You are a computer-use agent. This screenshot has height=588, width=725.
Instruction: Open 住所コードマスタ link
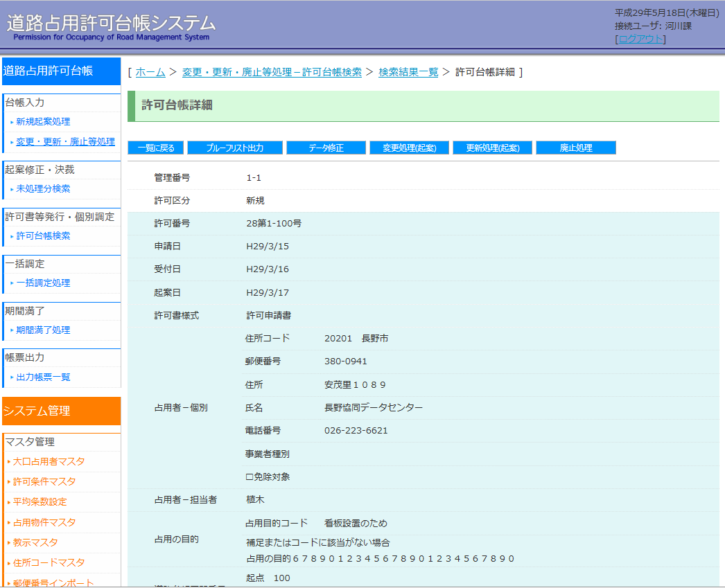click(49, 562)
